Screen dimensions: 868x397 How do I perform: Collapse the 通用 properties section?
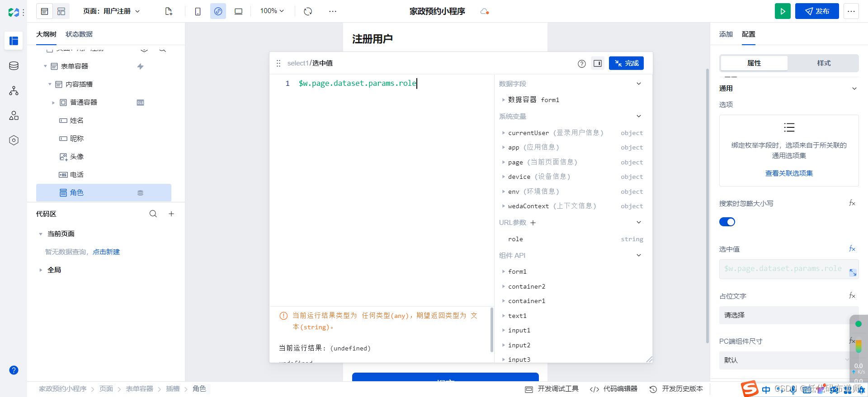[x=854, y=89]
